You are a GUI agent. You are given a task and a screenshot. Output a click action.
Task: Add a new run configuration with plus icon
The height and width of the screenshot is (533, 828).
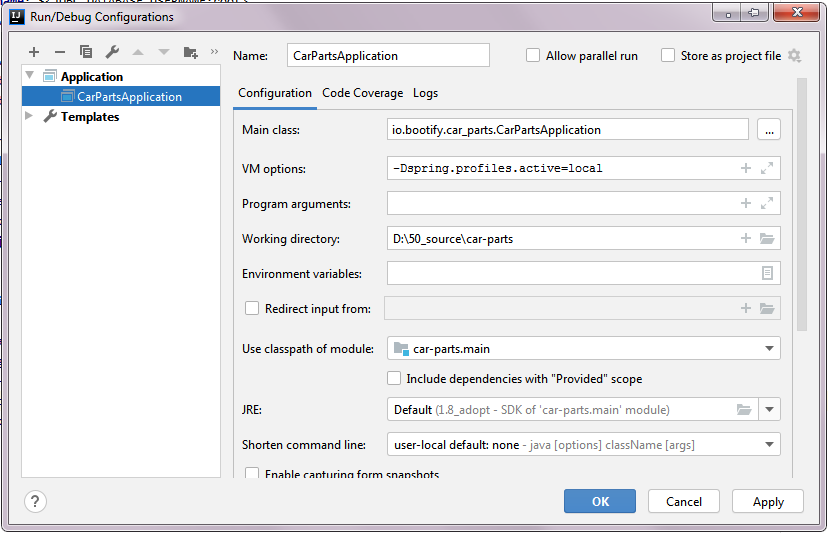34,52
